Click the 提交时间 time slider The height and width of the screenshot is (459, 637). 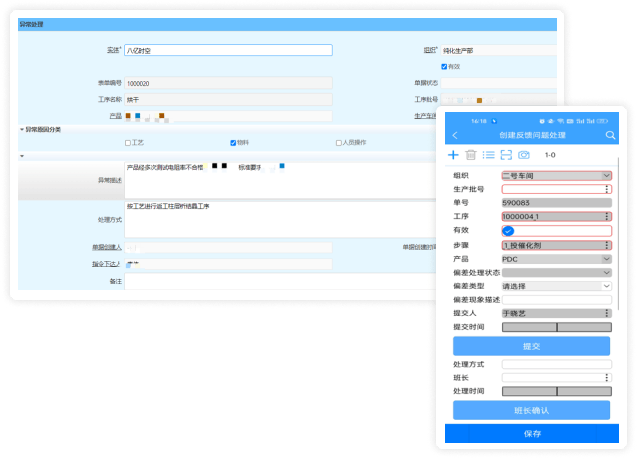pyautogui.click(x=556, y=327)
